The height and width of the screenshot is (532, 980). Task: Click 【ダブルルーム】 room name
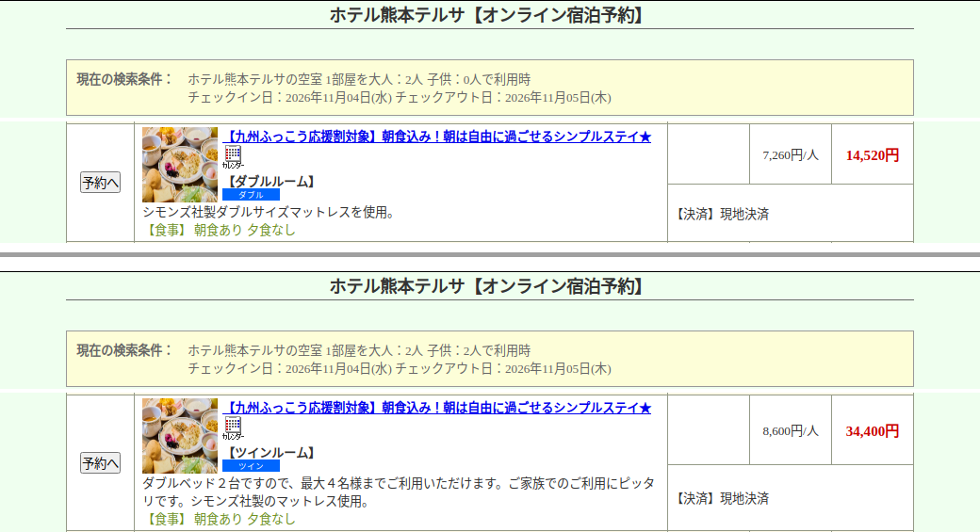tap(270, 182)
